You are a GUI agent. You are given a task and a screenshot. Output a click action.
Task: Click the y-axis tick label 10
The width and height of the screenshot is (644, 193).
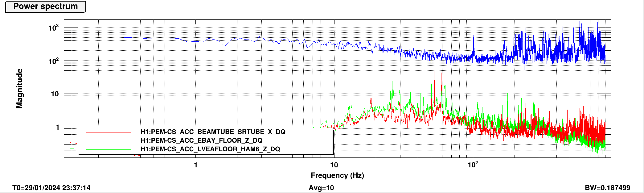55,94
